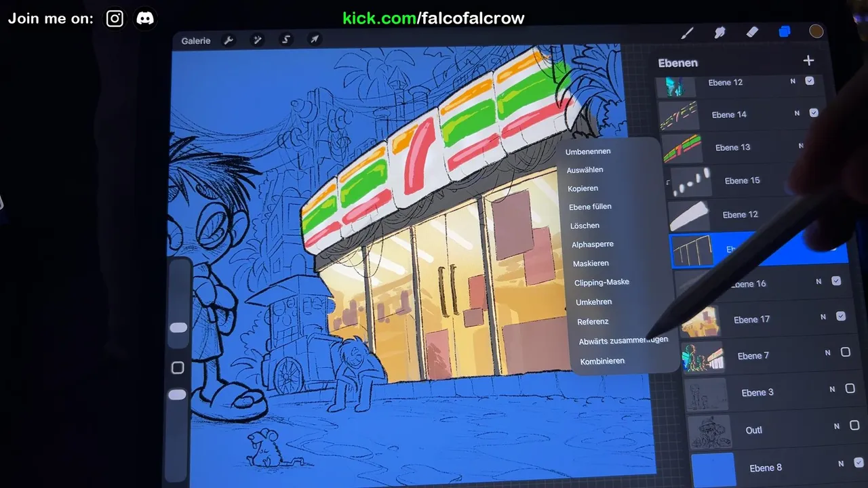Enable visibility of Outl layer
Viewport: 868px width, 488px height.
pyautogui.click(x=854, y=426)
